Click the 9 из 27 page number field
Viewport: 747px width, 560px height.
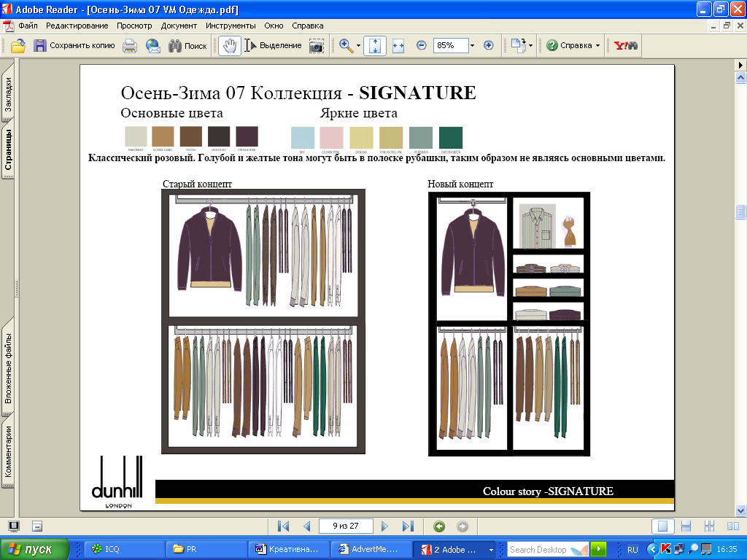click(345, 526)
